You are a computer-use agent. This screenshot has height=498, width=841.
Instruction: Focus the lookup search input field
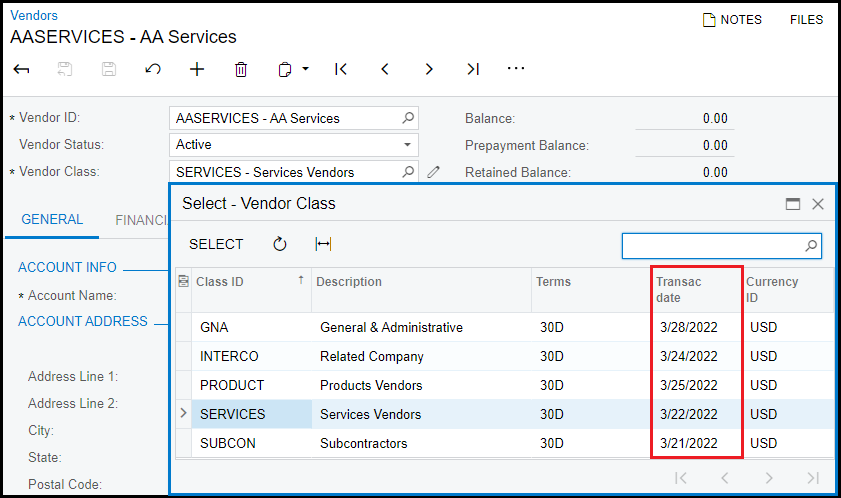pyautogui.click(x=713, y=246)
